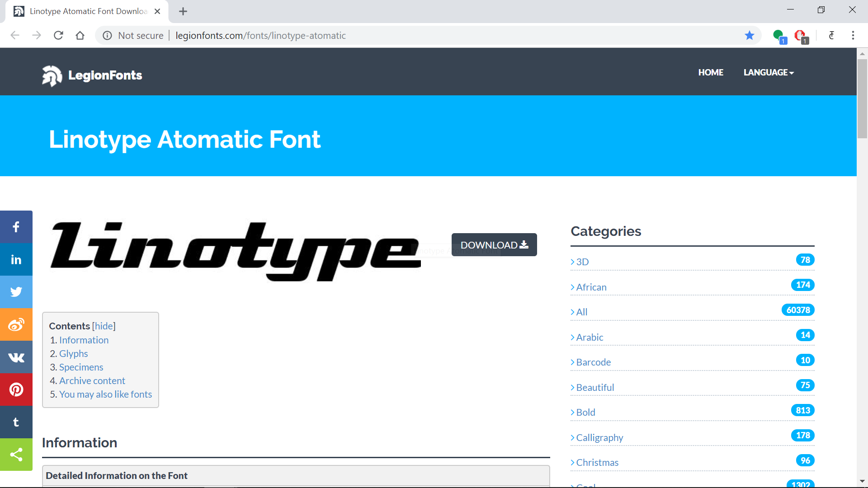Open the Calligraphy fonts category
868x488 pixels.
(599, 437)
